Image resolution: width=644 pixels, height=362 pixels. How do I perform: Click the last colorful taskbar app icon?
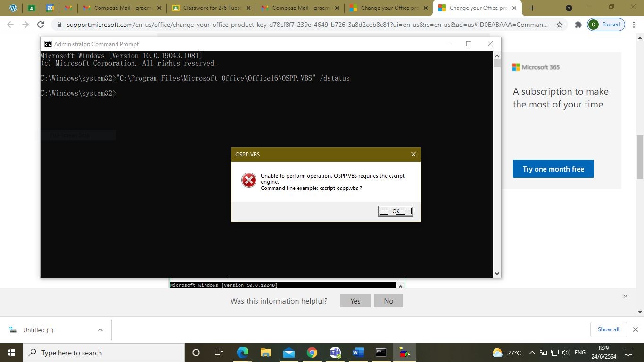point(404,353)
